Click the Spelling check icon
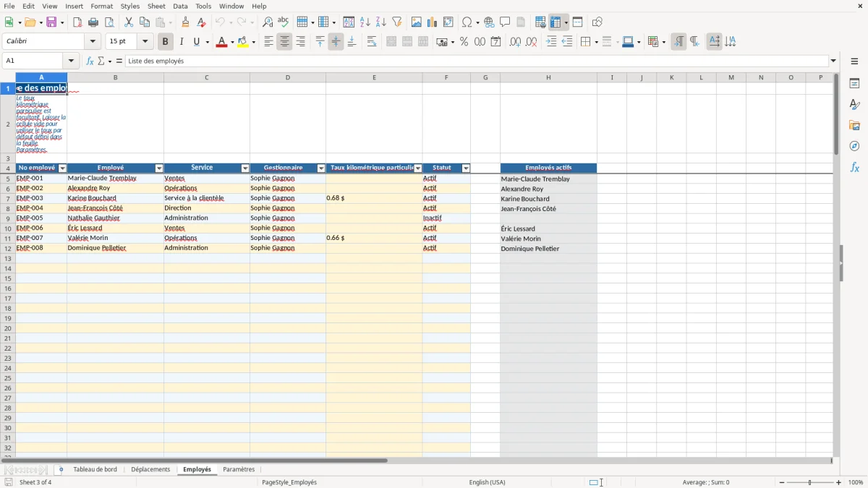 click(283, 22)
